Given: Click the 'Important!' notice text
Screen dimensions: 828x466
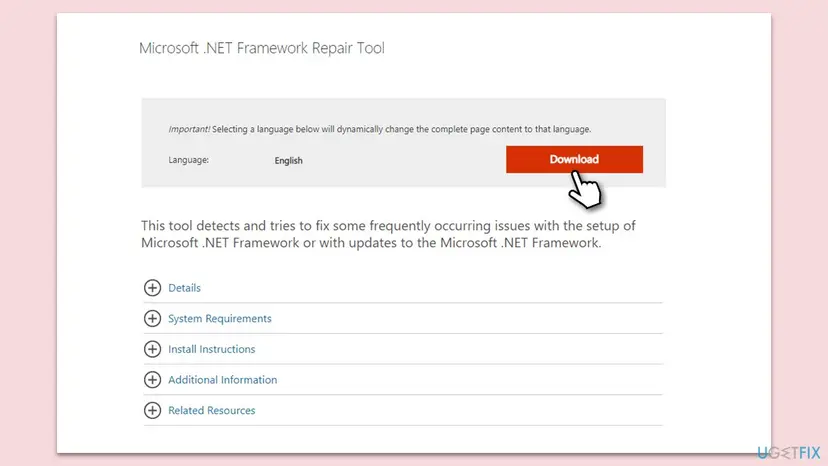Looking at the screenshot, I should click(x=380, y=129).
